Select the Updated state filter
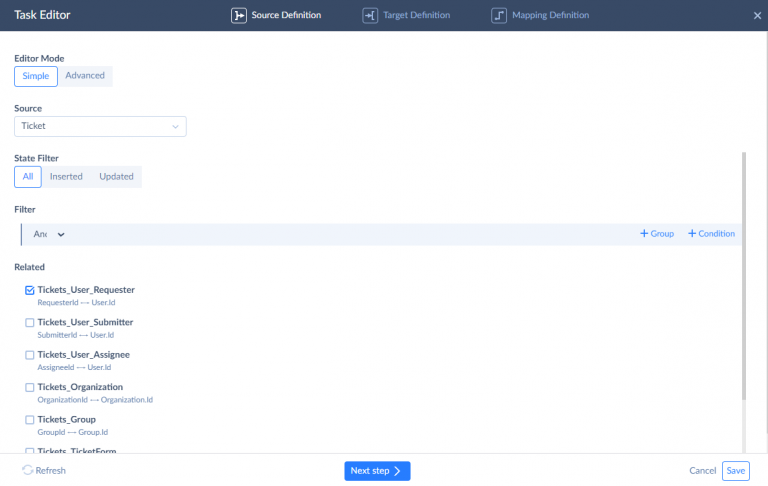 116,177
